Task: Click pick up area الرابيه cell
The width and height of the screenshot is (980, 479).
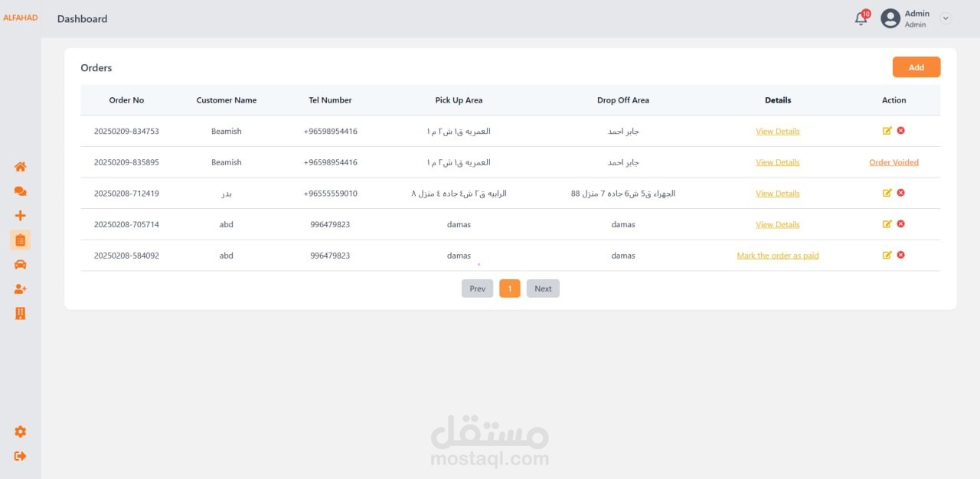Action: 459,194
